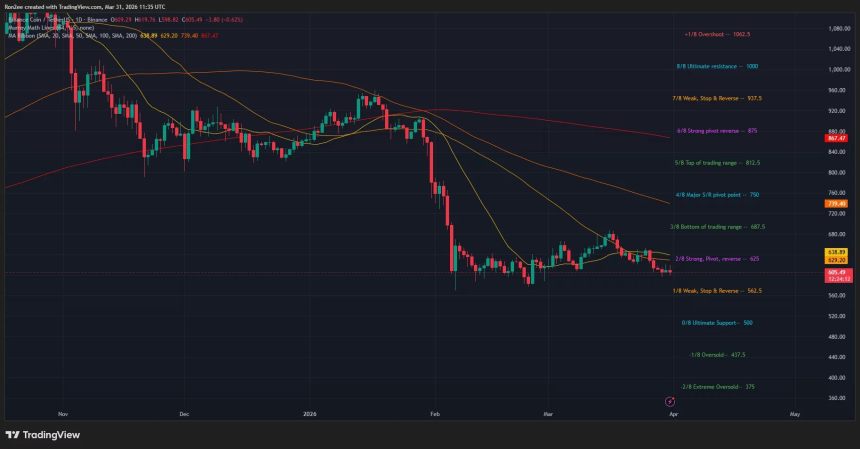Select the Feb label on the time axis
This screenshot has width=860, height=449.
point(433,411)
